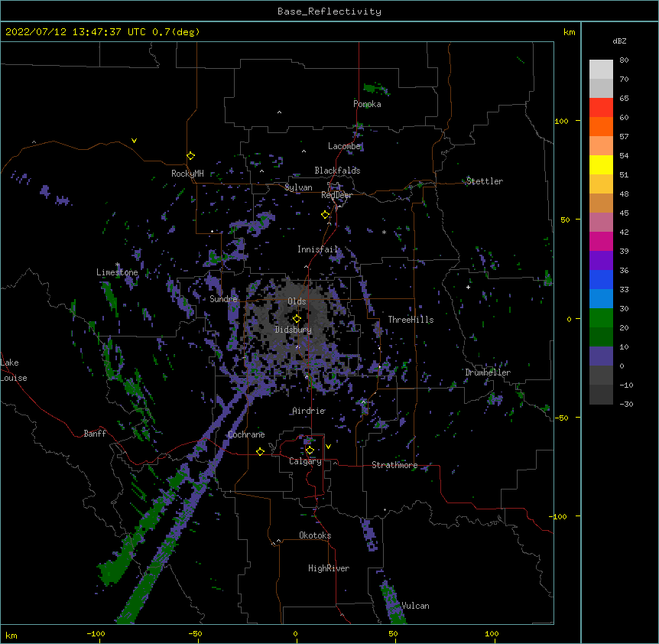This screenshot has width=659, height=644.
Task: Click the Vulcan town label
Action: 415,606
